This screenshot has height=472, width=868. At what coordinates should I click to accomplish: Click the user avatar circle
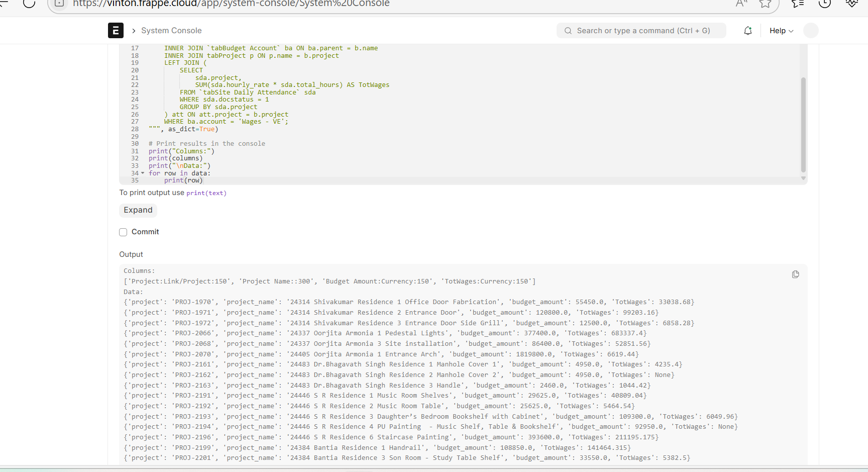(x=811, y=31)
